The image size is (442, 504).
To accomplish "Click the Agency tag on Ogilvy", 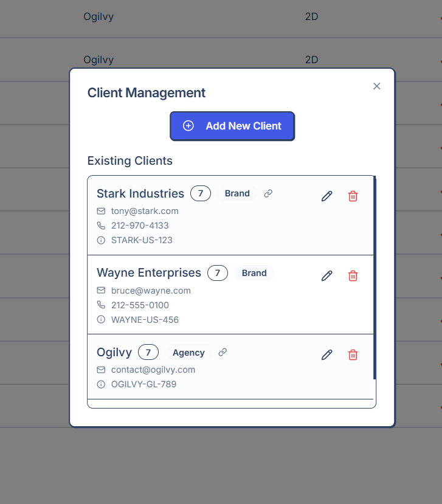I will (188, 353).
